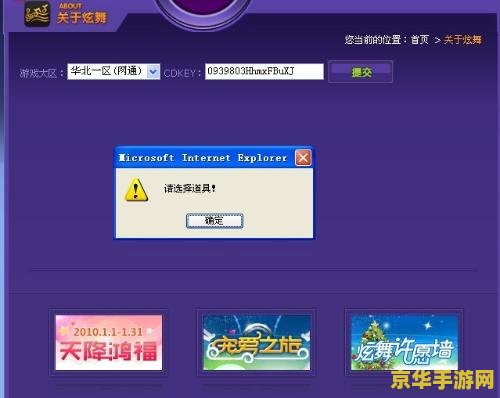Open the 天降鸿福 event banner
Image resolution: width=500 pixels, height=398 pixels.
coord(109,342)
